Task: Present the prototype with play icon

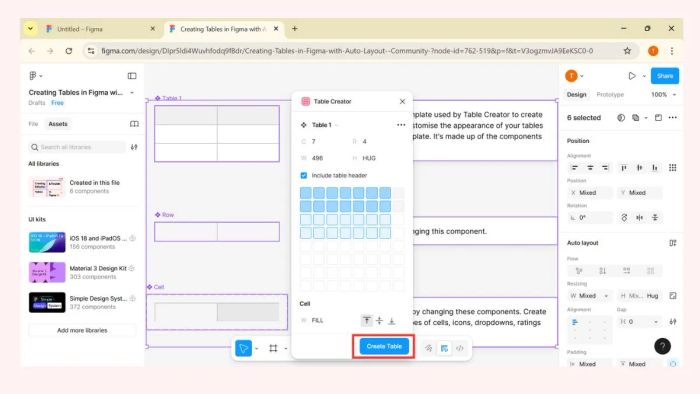Action: coord(632,76)
